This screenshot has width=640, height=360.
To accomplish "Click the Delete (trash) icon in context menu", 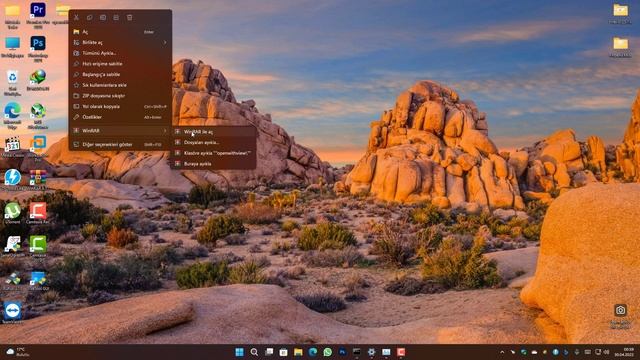I will (x=129, y=18).
